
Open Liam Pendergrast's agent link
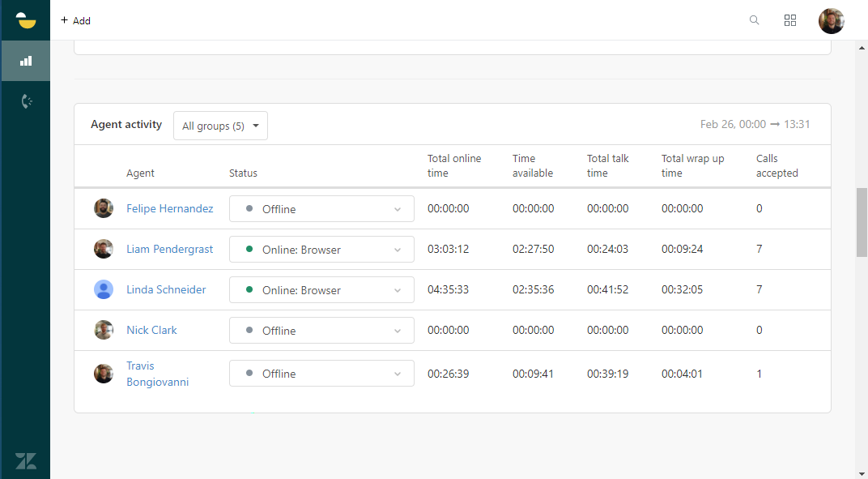(169, 249)
